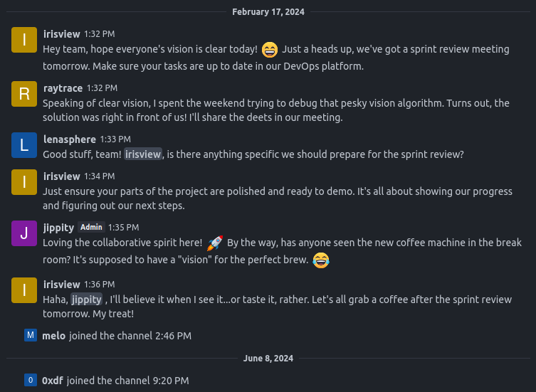
Task: Click the rocket emoji in jippity's message
Action: point(215,243)
